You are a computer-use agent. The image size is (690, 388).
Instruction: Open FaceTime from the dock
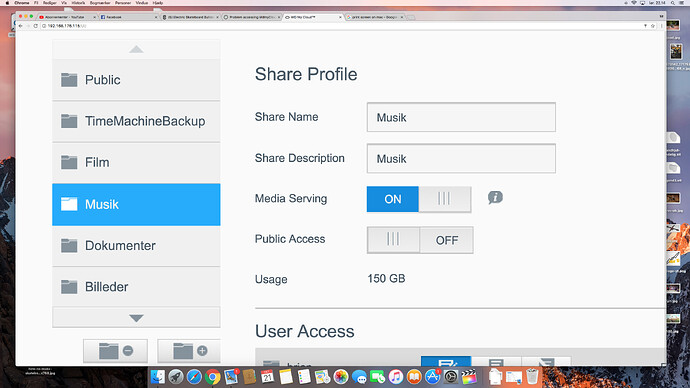click(377, 377)
